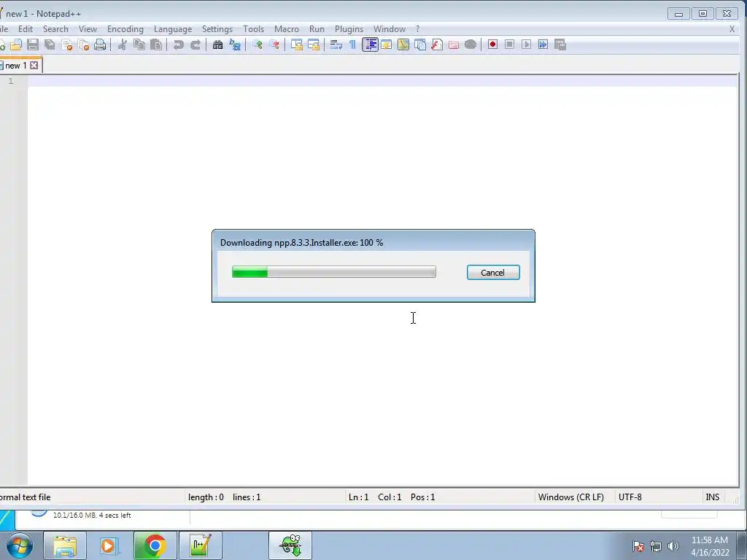This screenshot has width=747, height=560.
Task: Click the Close document toolbar icon
Action: 66,44
